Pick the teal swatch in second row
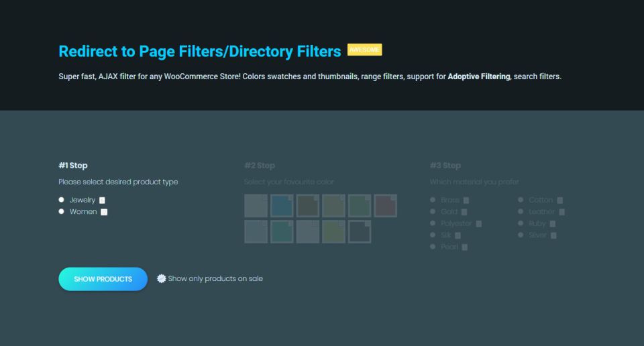 tap(282, 231)
